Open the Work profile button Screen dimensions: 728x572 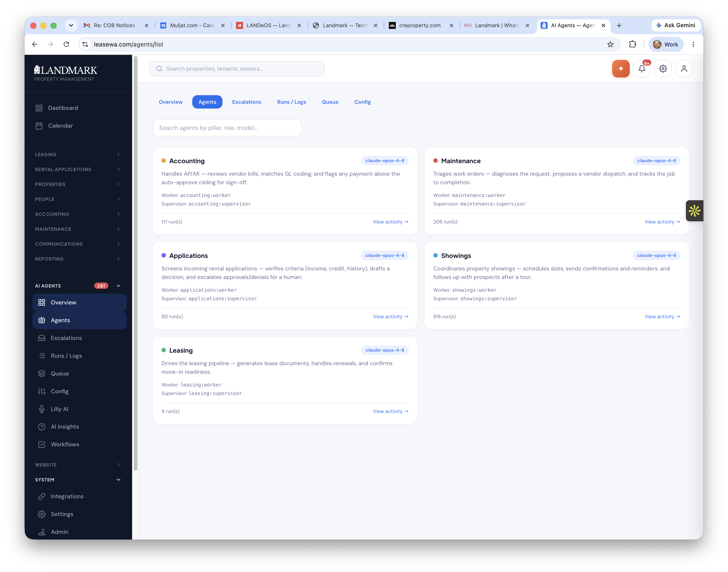[666, 44]
